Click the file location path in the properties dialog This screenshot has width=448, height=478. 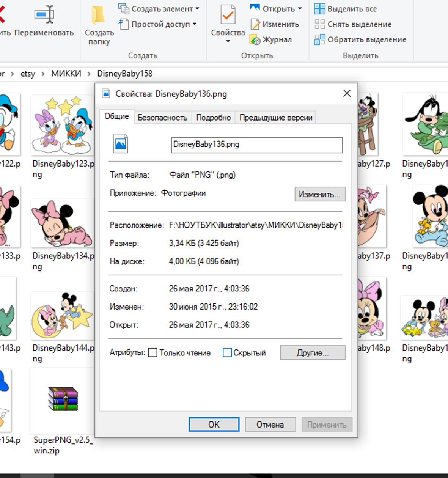tap(256, 225)
